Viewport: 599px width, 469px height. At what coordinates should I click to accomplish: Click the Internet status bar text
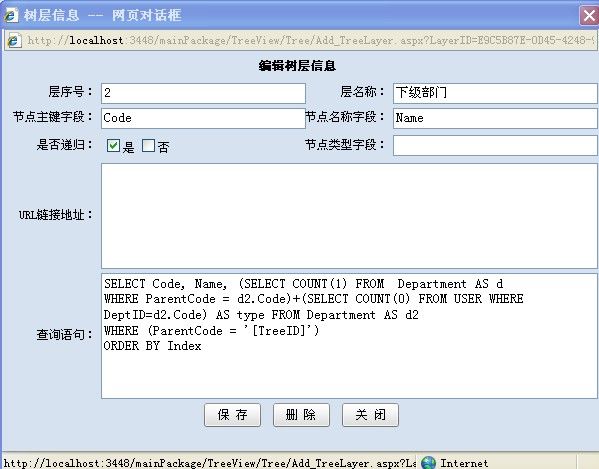tap(464, 463)
